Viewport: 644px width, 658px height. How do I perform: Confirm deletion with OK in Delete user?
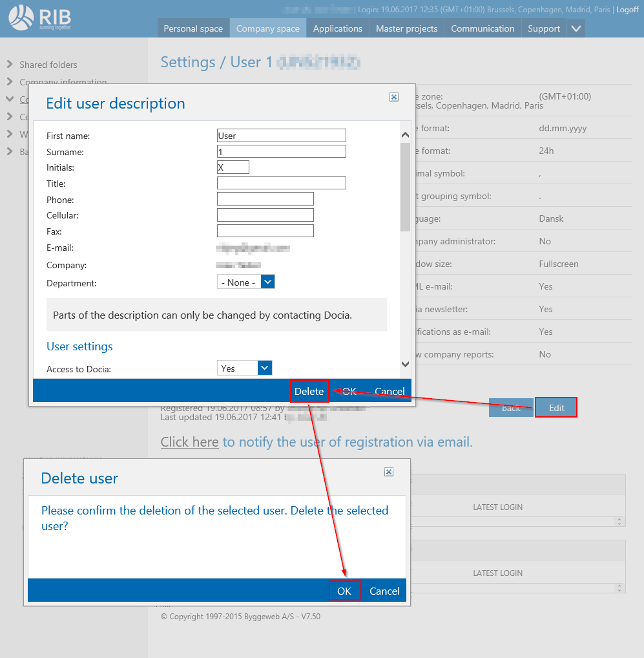(x=344, y=591)
